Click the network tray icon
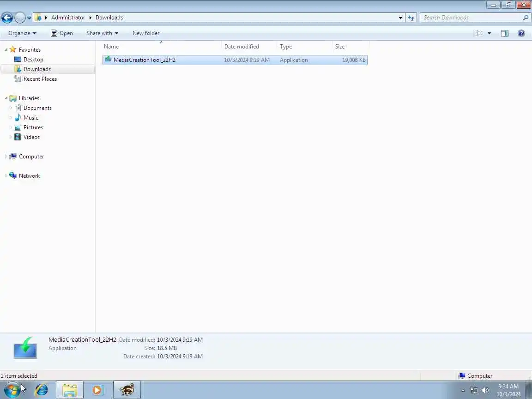The width and height of the screenshot is (532, 399). coord(474,391)
